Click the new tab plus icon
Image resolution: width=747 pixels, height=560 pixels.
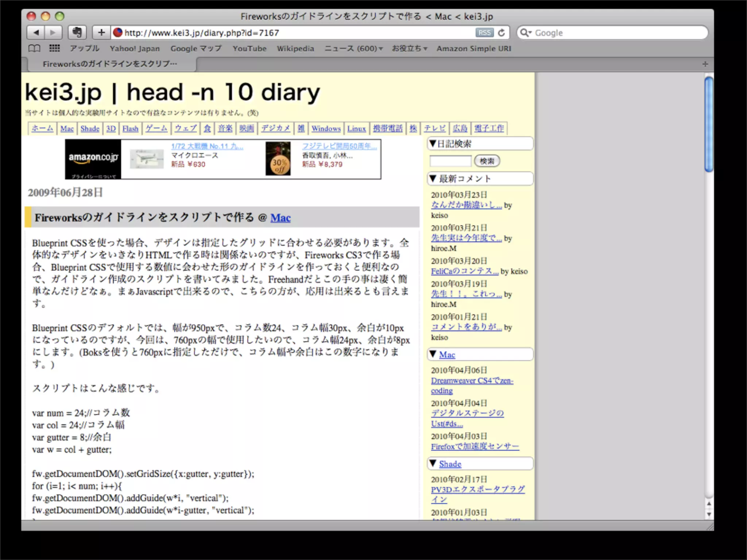click(705, 64)
